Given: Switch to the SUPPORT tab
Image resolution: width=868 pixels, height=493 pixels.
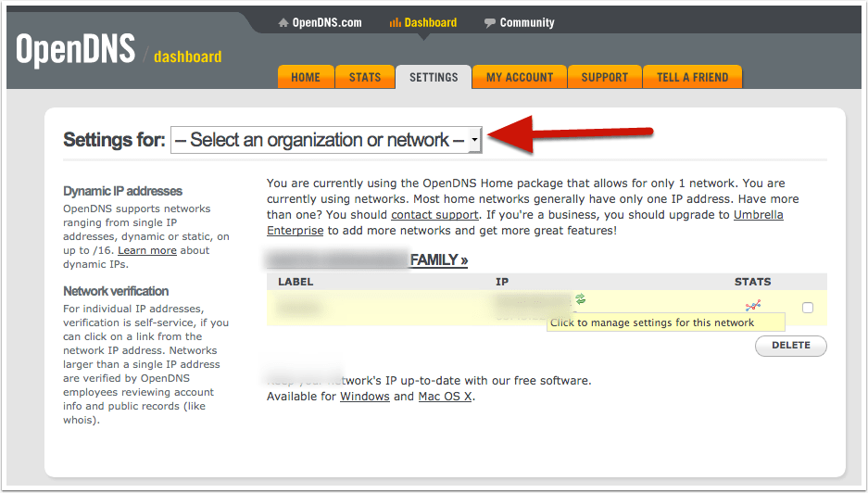Looking at the screenshot, I should pos(605,77).
